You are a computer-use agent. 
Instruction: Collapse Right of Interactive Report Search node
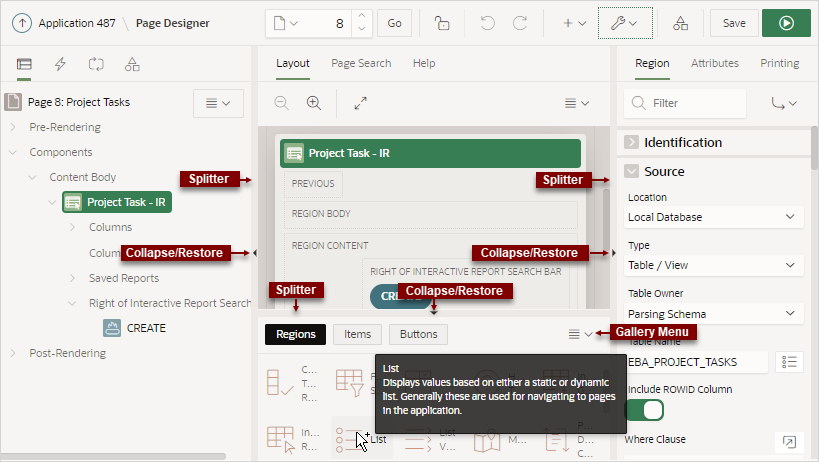pyautogui.click(x=72, y=303)
